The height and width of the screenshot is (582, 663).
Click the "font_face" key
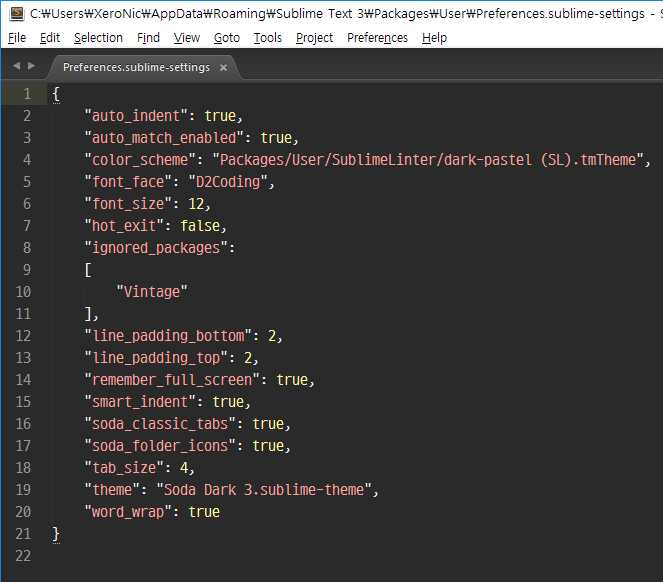[x=128, y=182]
